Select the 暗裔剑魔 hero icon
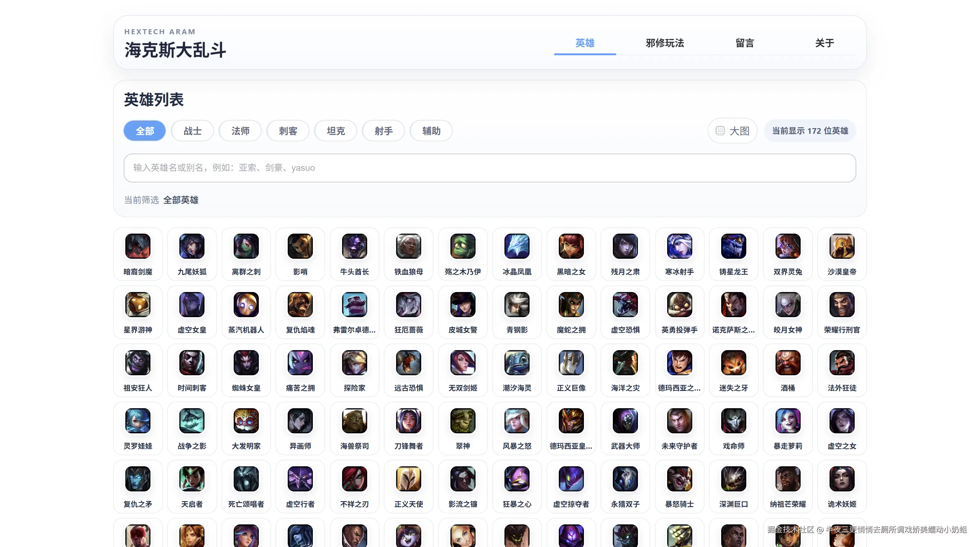This screenshot has height=547, width=980. coord(138,246)
